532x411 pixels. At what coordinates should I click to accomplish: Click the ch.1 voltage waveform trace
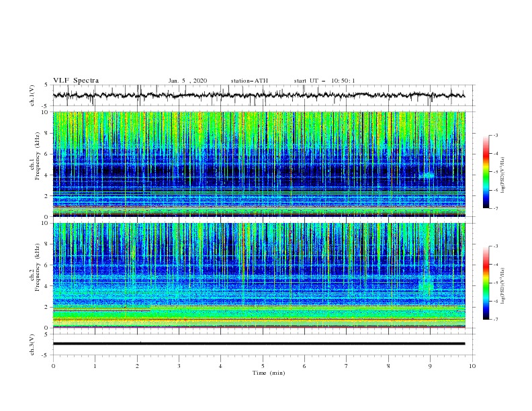point(259,95)
